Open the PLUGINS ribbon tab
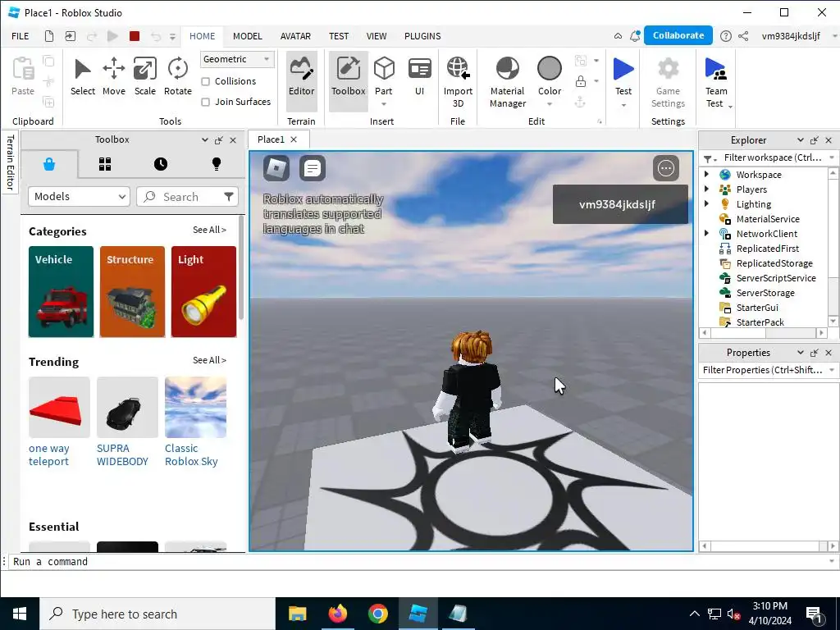Image resolution: width=840 pixels, height=630 pixels. pyautogui.click(x=422, y=36)
